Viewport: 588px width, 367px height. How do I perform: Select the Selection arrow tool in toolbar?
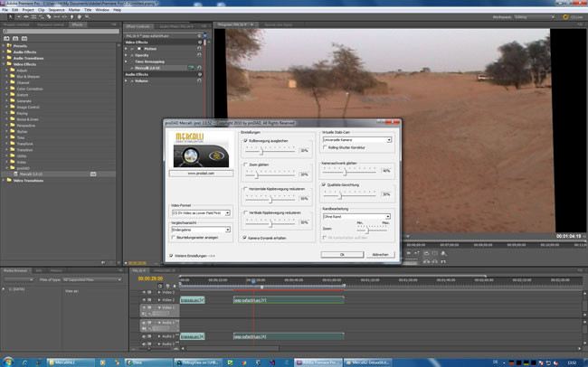(x=11, y=17)
